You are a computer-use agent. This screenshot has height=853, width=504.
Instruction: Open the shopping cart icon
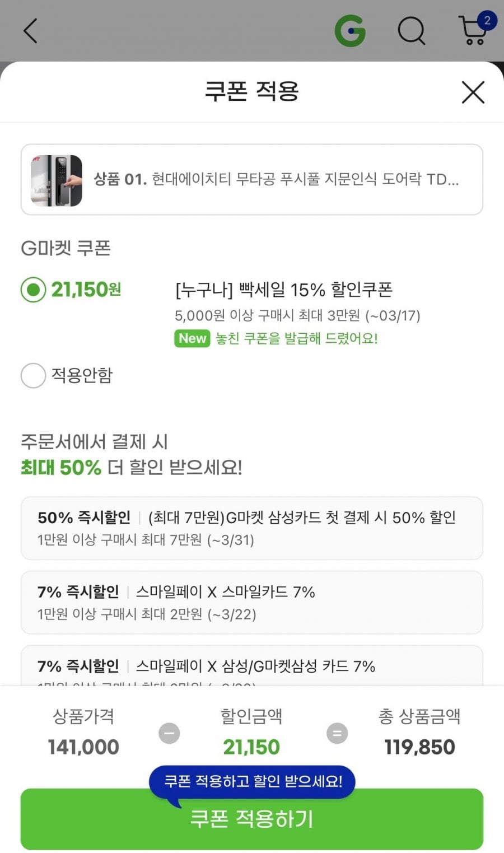click(472, 32)
